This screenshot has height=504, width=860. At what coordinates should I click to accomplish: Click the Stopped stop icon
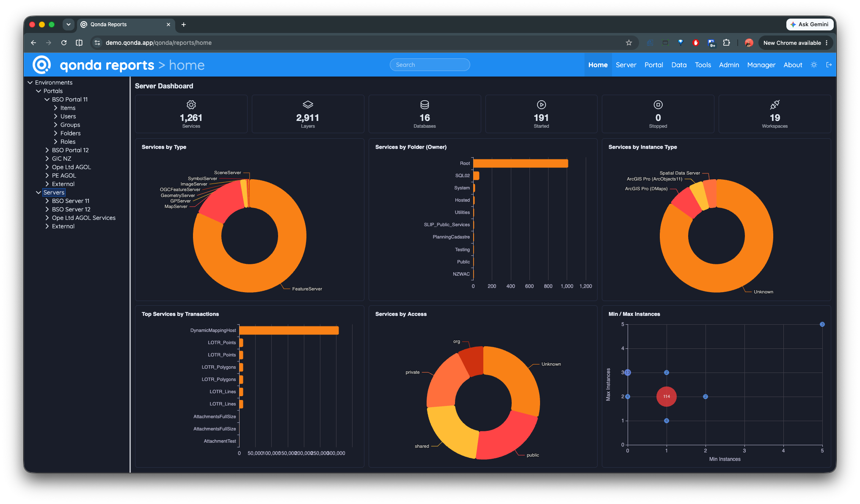(658, 104)
